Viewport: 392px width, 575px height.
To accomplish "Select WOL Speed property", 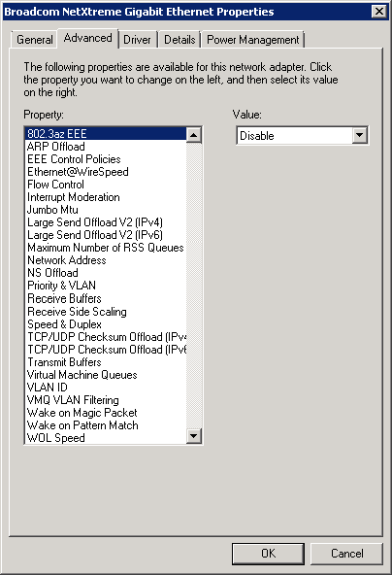I will [106, 438].
